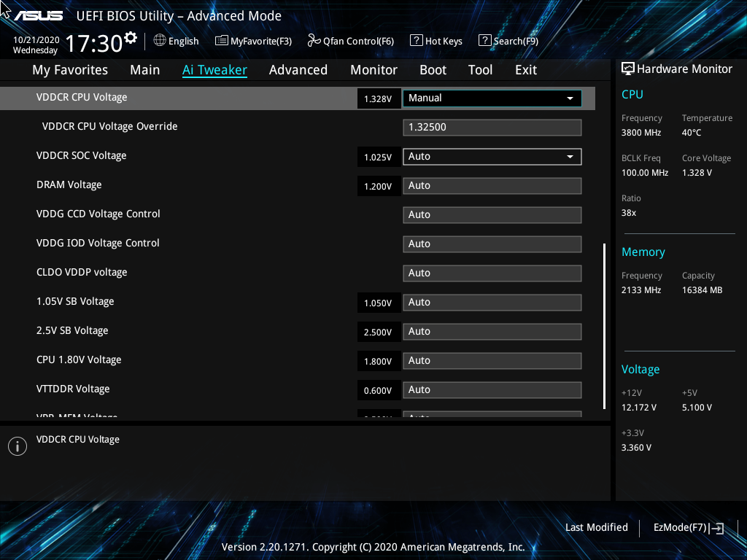Click CPU Temperature 40°C value
Screen dimensions: 747x560
pos(692,133)
